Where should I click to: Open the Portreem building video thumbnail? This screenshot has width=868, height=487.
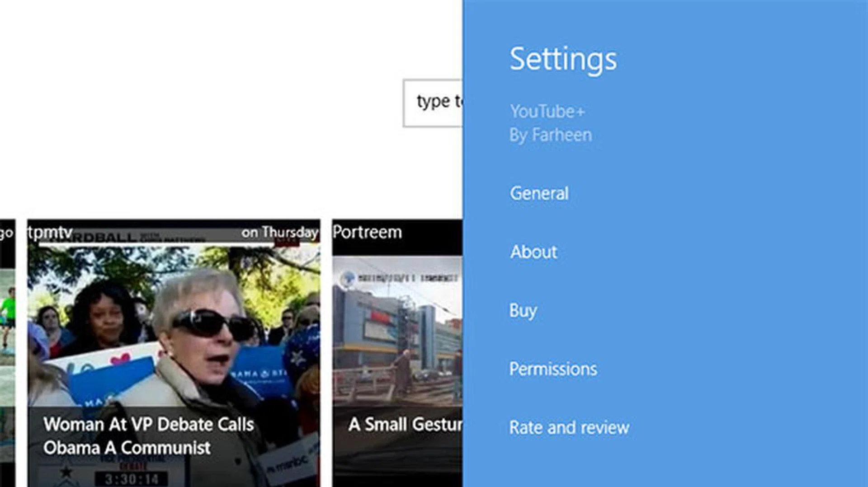click(397, 330)
